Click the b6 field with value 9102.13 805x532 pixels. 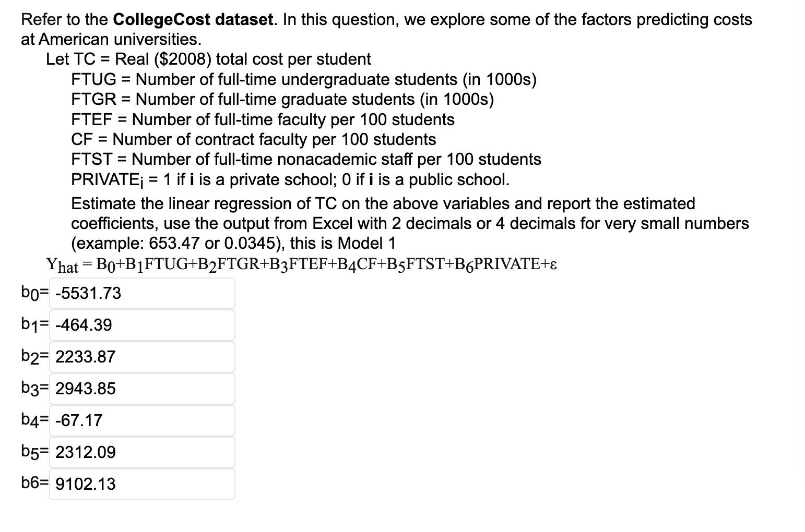coord(142,484)
